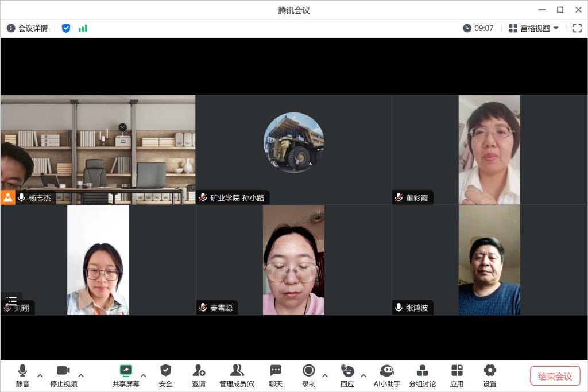Click 杨志杰's microphone status icon
Viewport: 588px width, 392px height.
click(22, 197)
